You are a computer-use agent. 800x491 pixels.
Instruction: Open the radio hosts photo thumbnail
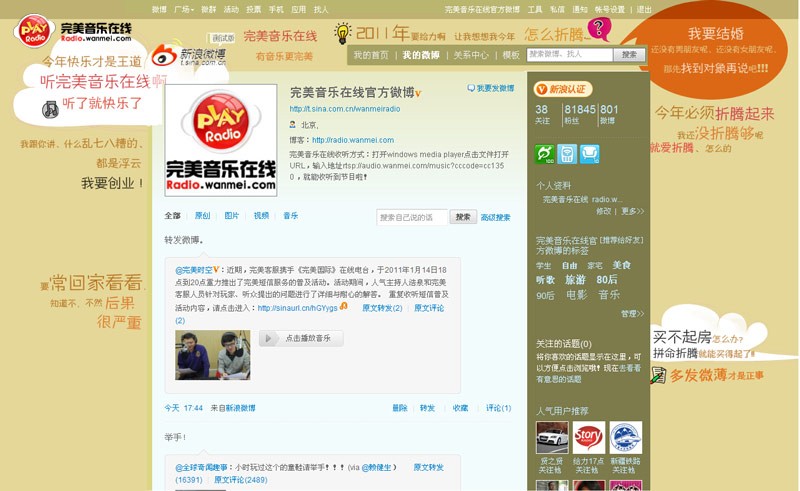[x=212, y=354]
